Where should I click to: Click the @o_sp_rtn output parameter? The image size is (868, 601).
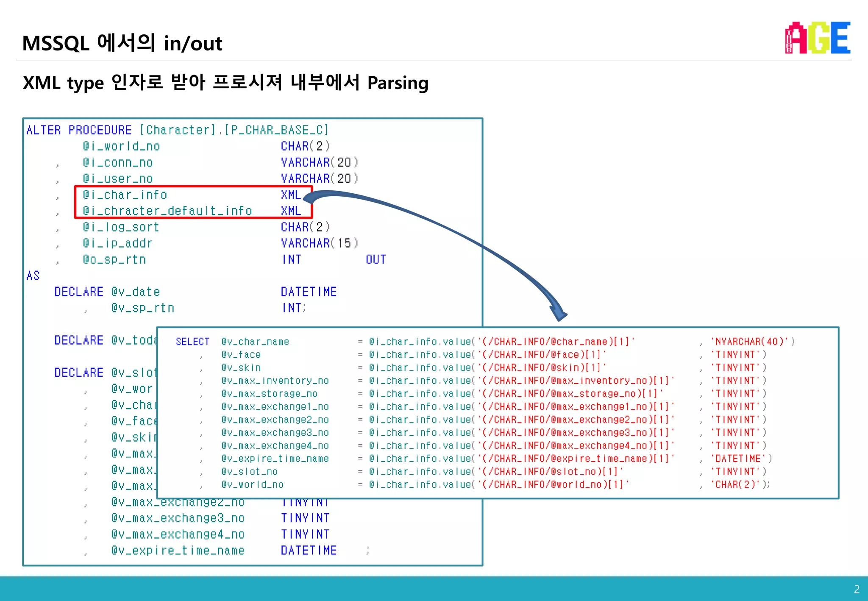click(x=114, y=259)
